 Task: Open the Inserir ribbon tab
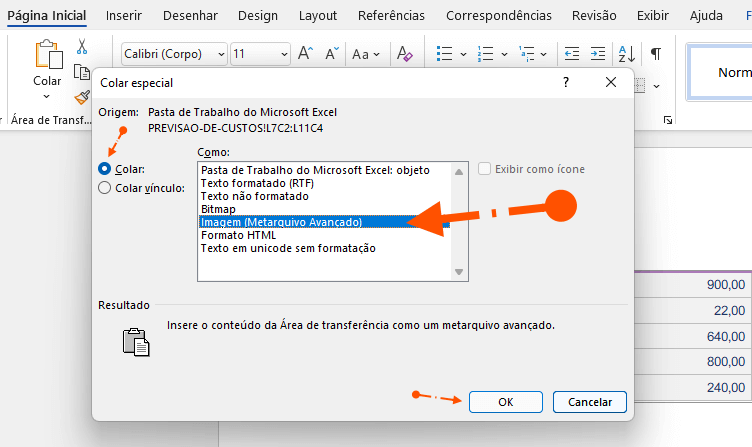(x=123, y=16)
